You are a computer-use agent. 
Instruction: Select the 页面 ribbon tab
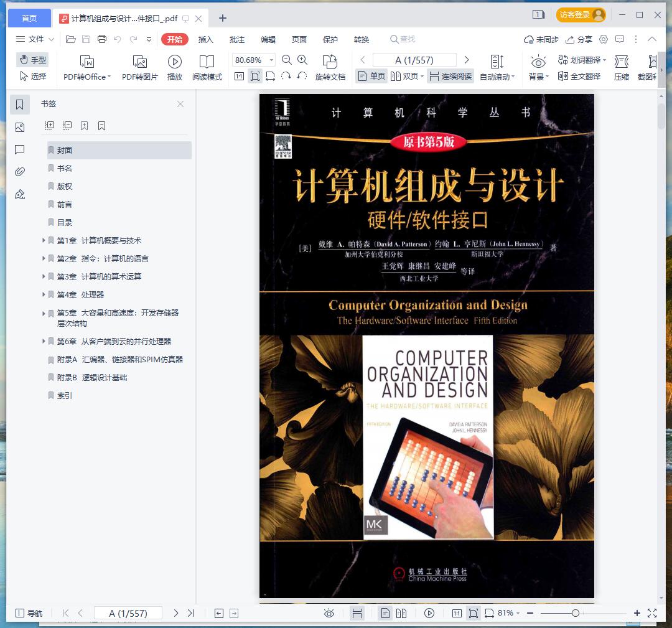tap(299, 39)
